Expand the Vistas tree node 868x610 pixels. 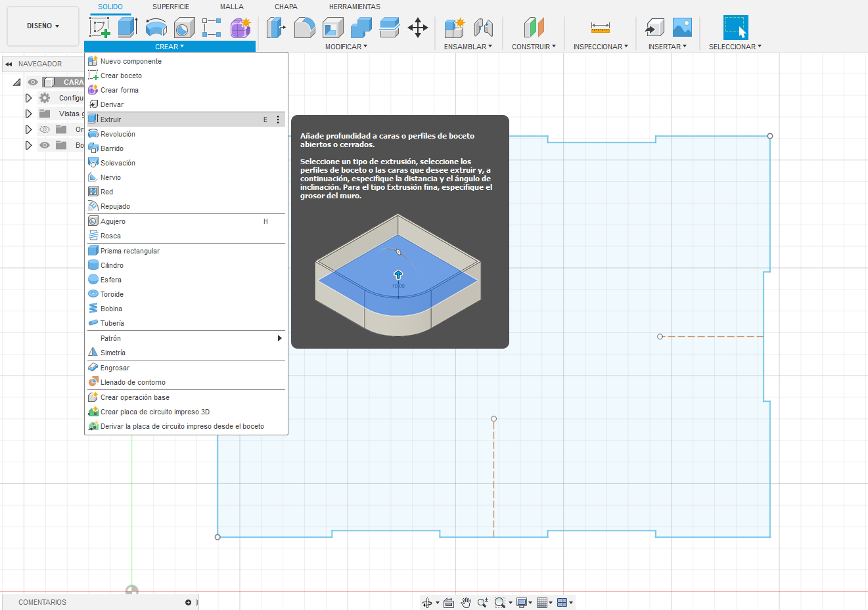pyautogui.click(x=28, y=114)
